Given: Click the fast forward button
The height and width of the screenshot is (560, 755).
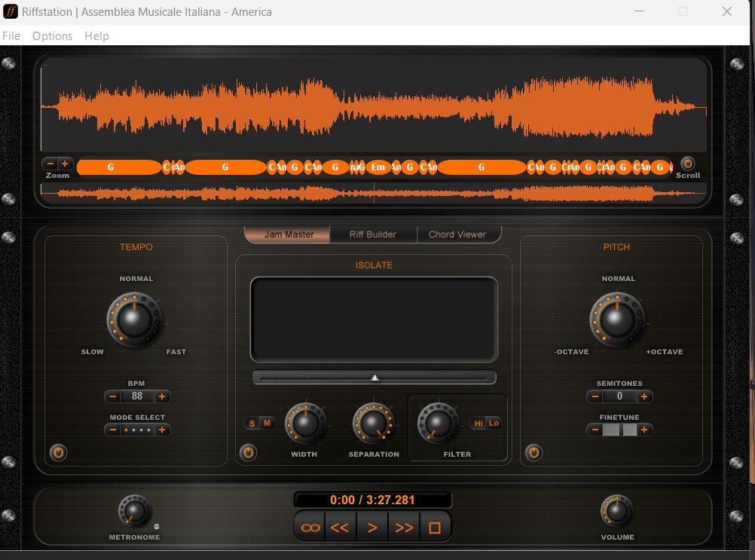Looking at the screenshot, I should coord(404,528).
